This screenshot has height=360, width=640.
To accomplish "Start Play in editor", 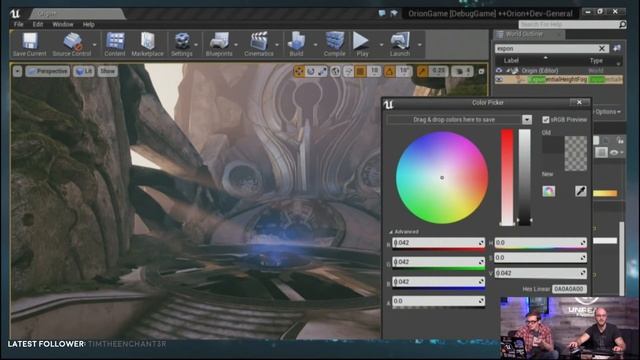I will pyautogui.click(x=362, y=44).
